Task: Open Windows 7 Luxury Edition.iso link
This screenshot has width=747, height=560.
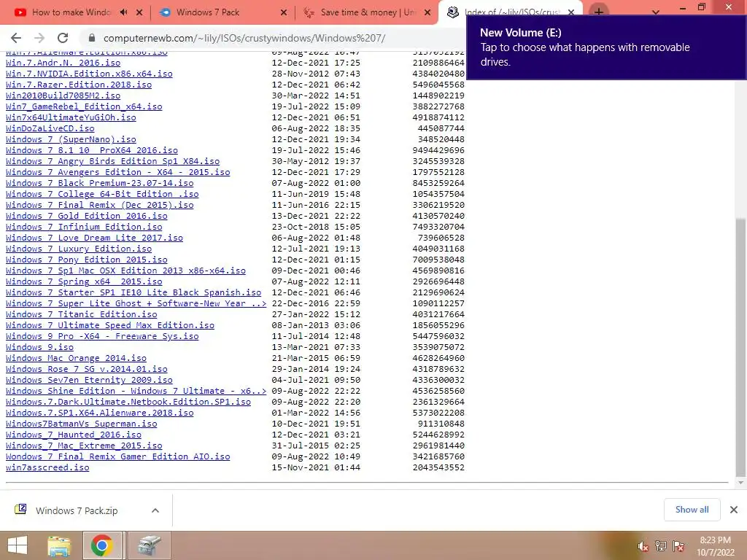Action: point(79,249)
